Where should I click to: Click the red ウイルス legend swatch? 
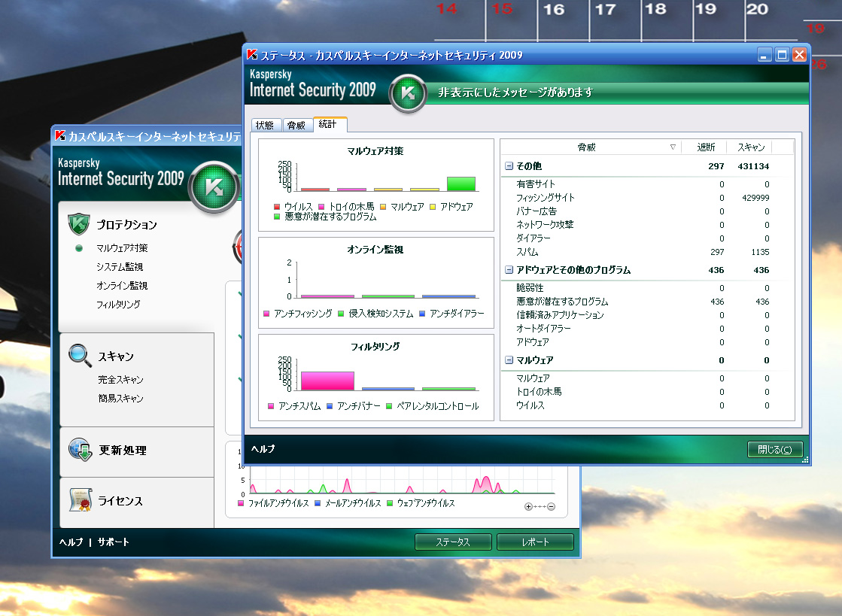pos(277,207)
